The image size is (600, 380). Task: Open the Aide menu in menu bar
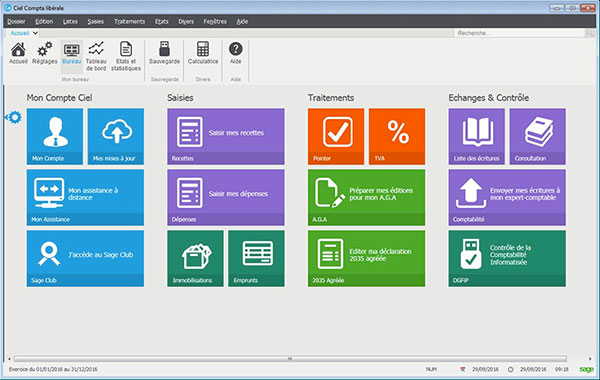point(242,21)
